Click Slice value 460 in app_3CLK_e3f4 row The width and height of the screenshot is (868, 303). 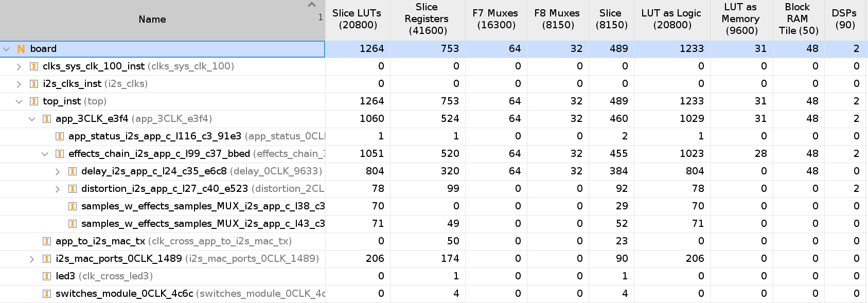[618, 119]
